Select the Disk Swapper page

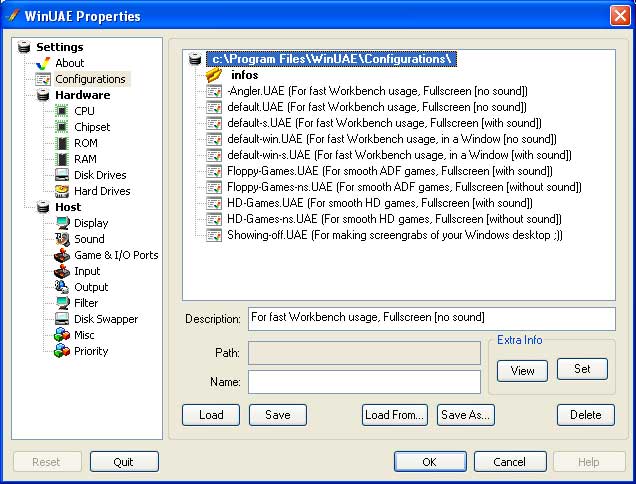[x=106, y=319]
